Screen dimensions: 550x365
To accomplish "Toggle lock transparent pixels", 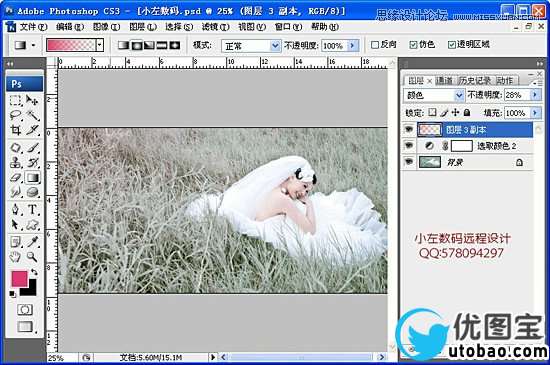I will pos(433,112).
